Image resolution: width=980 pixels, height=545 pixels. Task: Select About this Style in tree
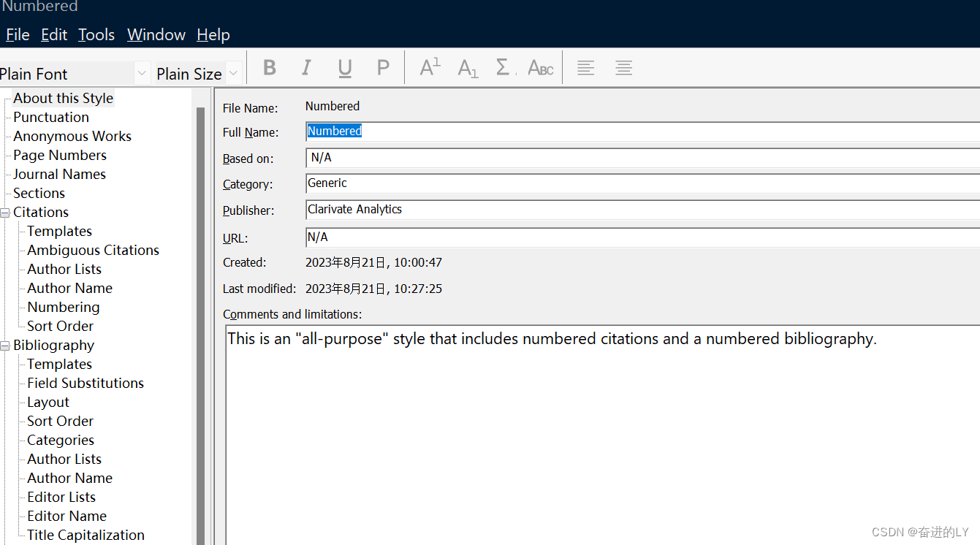point(63,98)
